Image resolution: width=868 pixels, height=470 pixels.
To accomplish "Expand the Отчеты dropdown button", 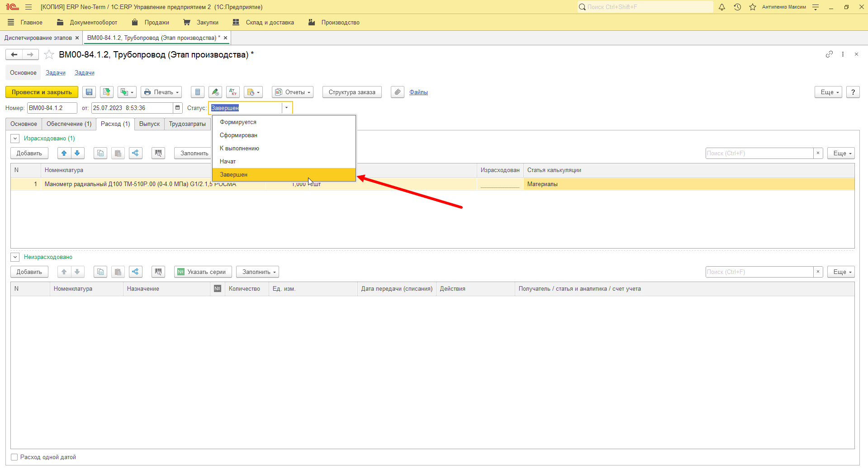I will (x=293, y=92).
